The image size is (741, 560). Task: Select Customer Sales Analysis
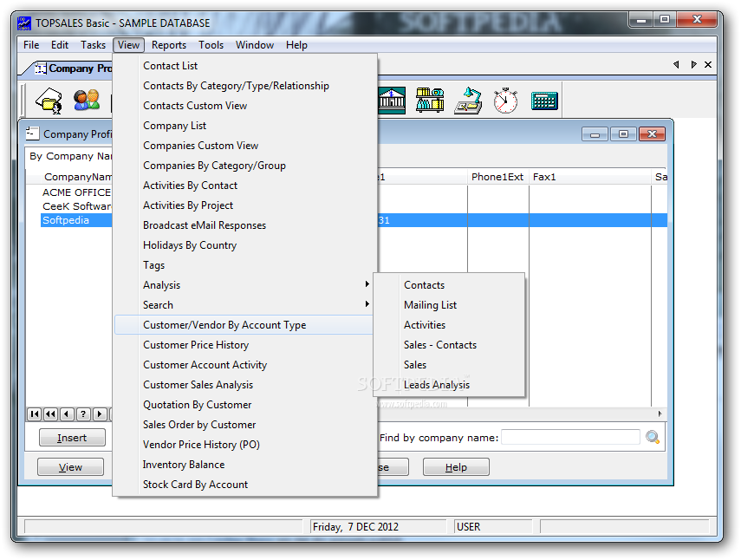pos(244,385)
